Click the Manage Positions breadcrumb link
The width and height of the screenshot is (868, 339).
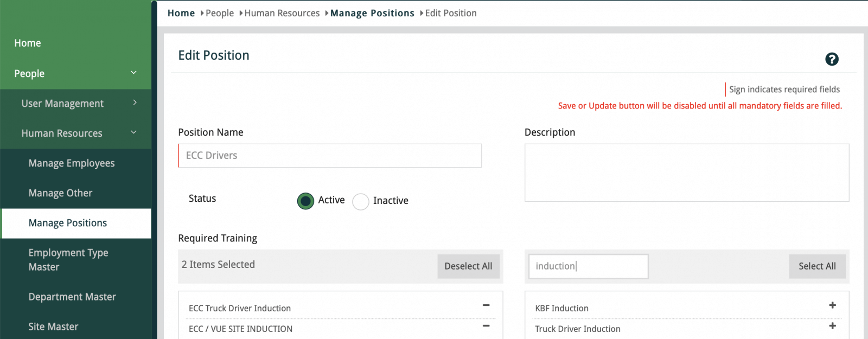click(372, 13)
